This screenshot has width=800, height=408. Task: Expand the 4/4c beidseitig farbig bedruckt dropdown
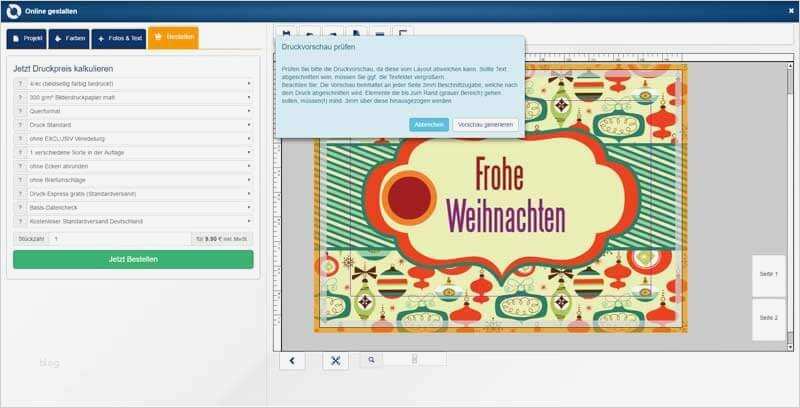139,84
